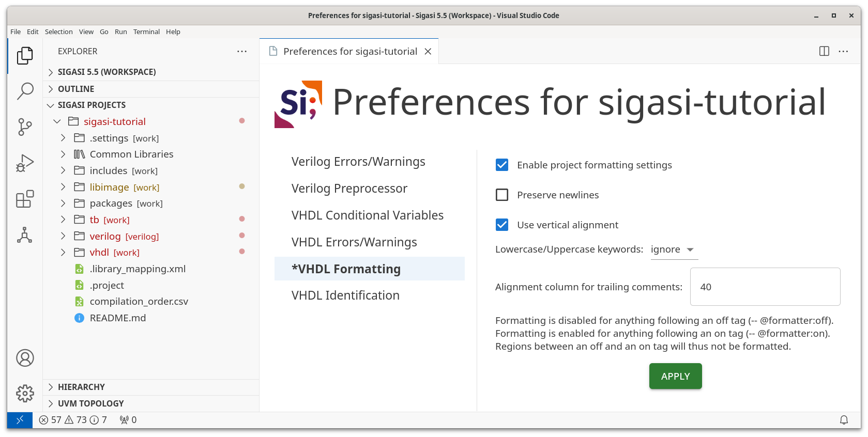868x437 pixels.
Task: Click the sigasi-tutorial folder icon
Action: (73, 121)
